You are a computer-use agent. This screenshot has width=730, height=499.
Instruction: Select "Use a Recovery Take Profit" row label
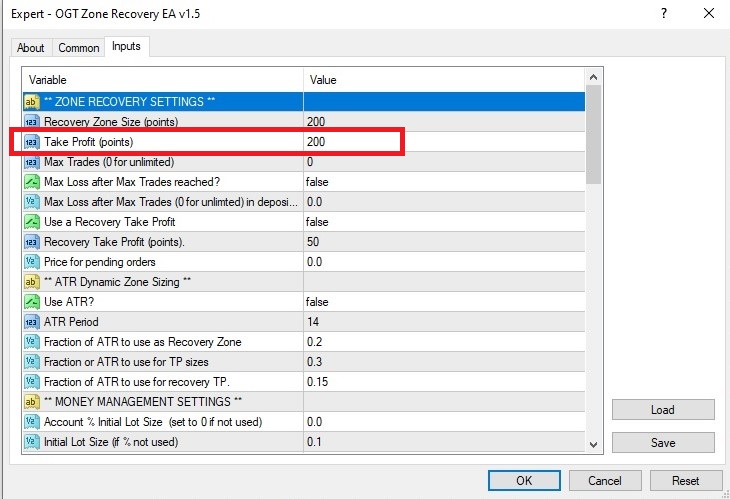[109, 222]
